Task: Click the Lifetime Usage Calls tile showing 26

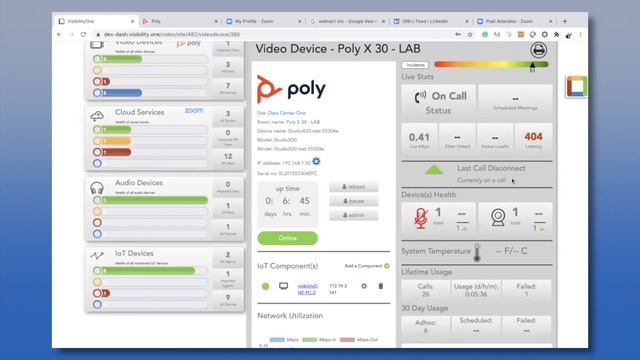Action: [x=426, y=290]
